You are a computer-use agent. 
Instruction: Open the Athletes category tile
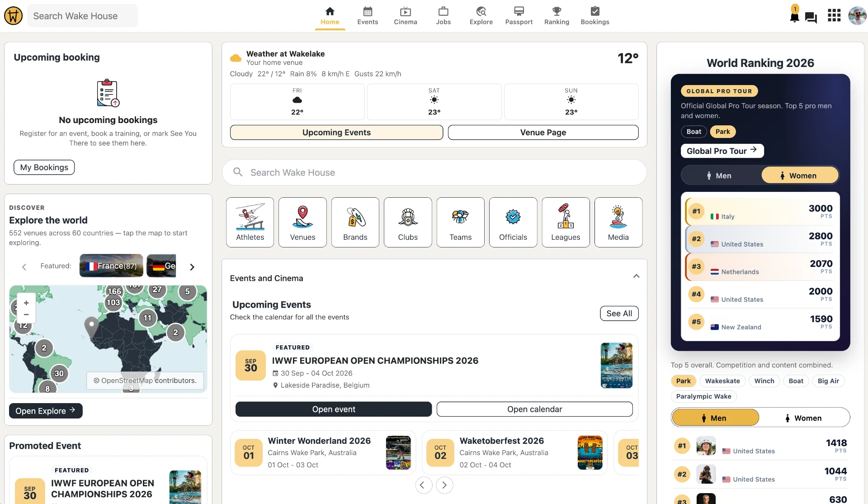click(250, 222)
